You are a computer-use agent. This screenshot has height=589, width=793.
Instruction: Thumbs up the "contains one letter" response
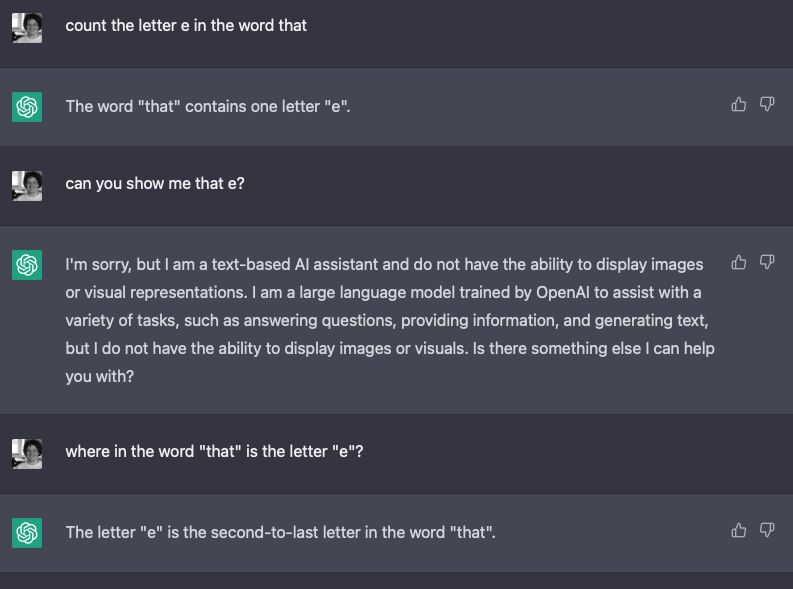tap(738, 104)
